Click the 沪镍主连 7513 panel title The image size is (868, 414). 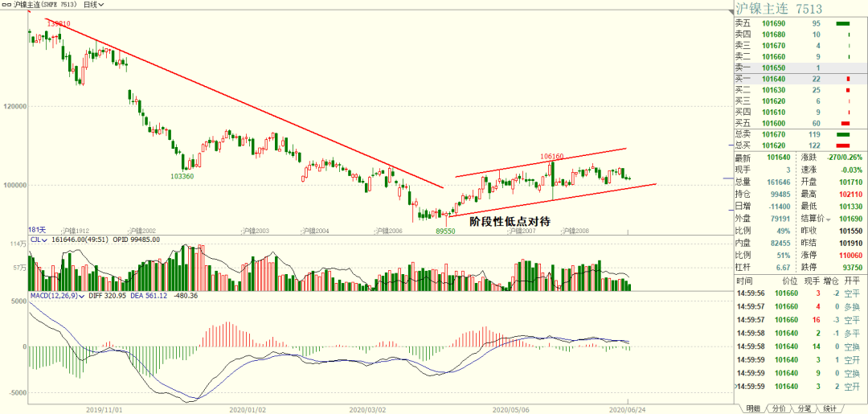pos(778,9)
